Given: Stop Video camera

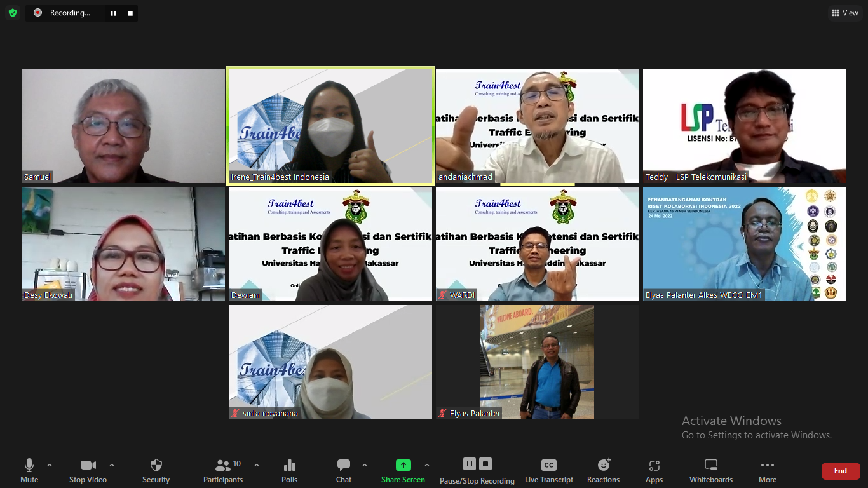Looking at the screenshot, I should [88, 470].
